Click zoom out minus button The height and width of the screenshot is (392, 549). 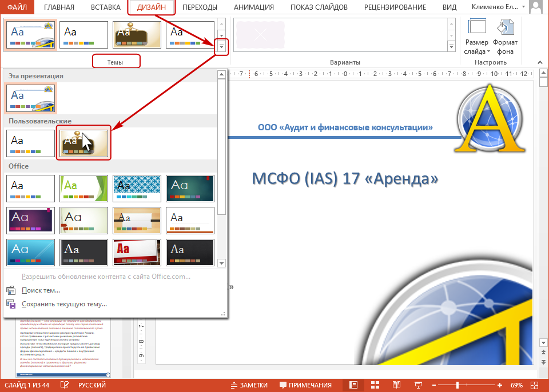click(434, 385)
